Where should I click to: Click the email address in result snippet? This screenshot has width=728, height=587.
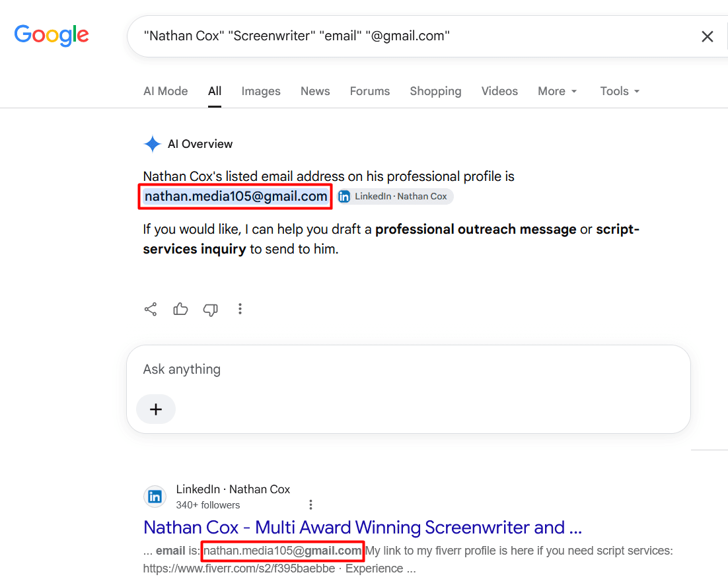tap(282, 551)
